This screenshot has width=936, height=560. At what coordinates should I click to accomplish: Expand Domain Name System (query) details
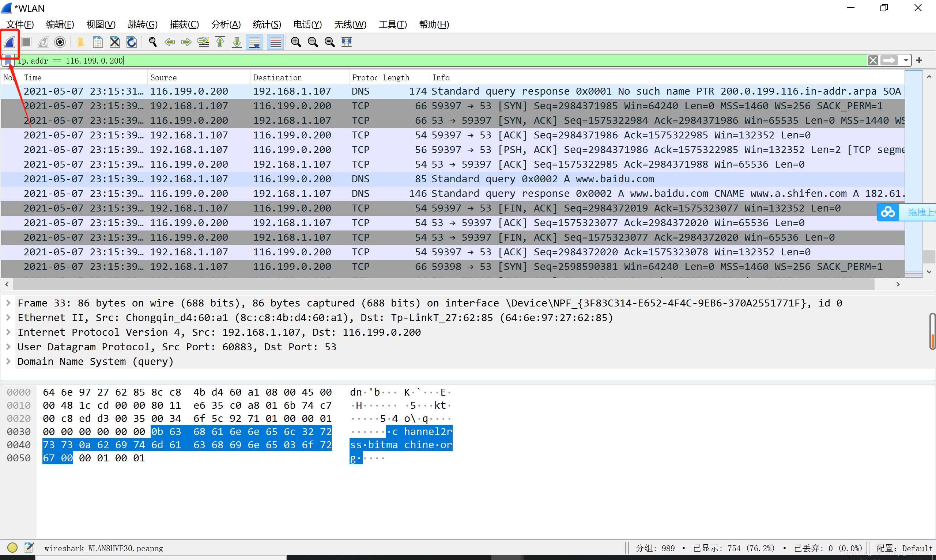pyautogui.click(x=8, y=361)
